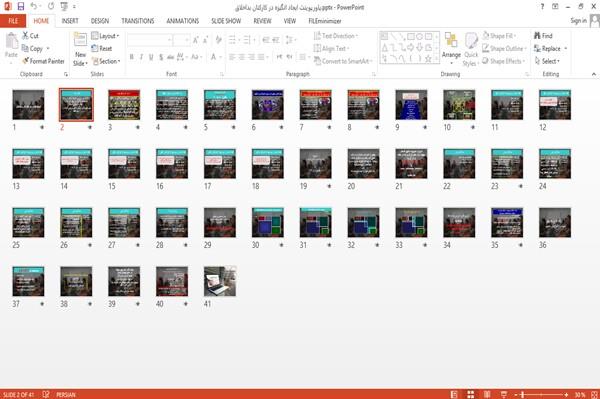The width and height of the screenshot is (600, 399).
Task: Select slide 30 thumbnail
Action: [x=268, y=222]
